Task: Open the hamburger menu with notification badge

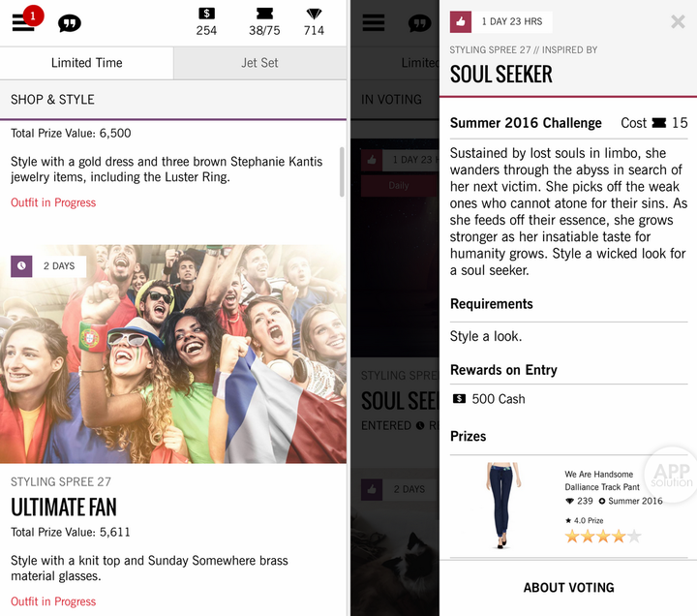Action: 24,22
